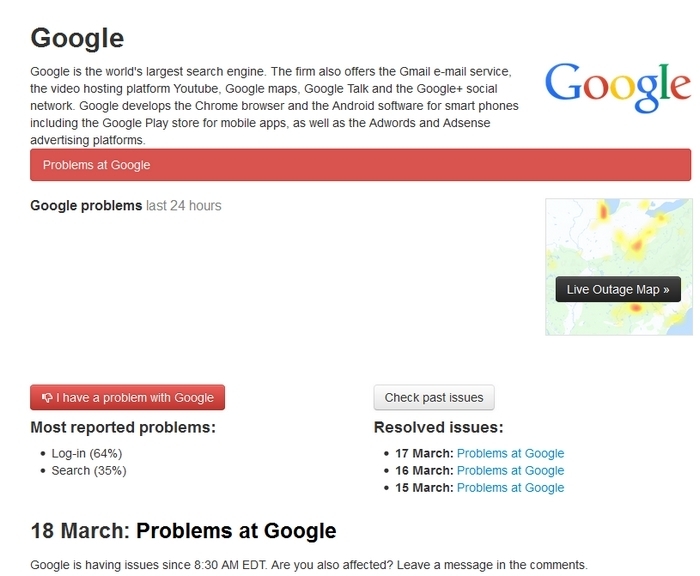Click the Google description paragraph
The image size is (700, 576).
click(x=275, y=106)
